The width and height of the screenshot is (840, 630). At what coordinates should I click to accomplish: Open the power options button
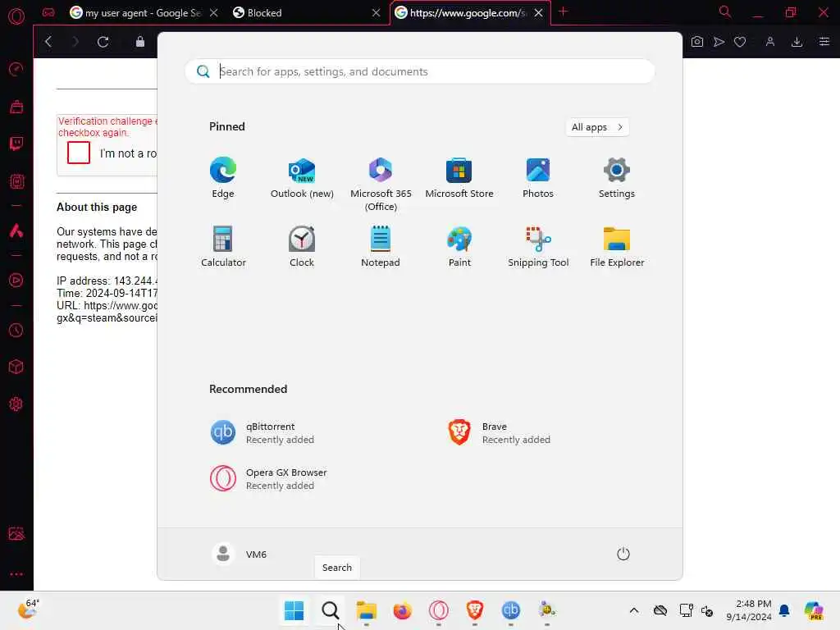pyautogui.click(x=623, y=554)
